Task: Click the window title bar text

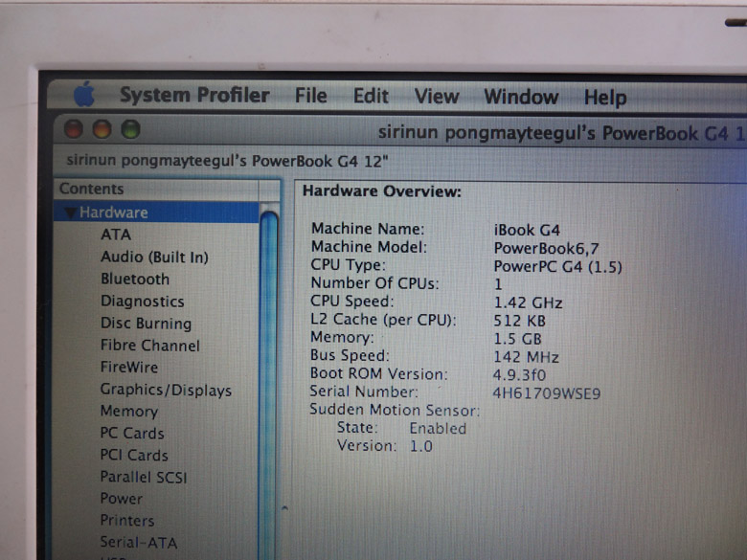Action: 562,134
